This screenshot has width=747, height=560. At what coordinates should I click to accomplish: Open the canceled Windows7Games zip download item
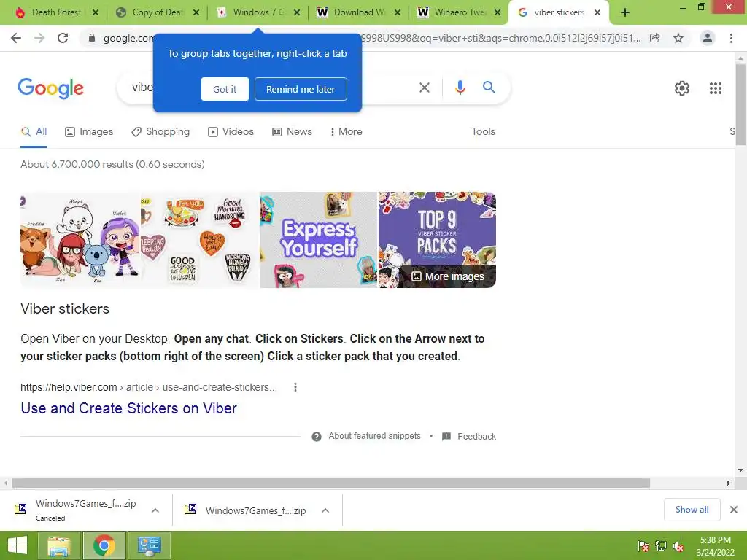click(x=86, y=510)
